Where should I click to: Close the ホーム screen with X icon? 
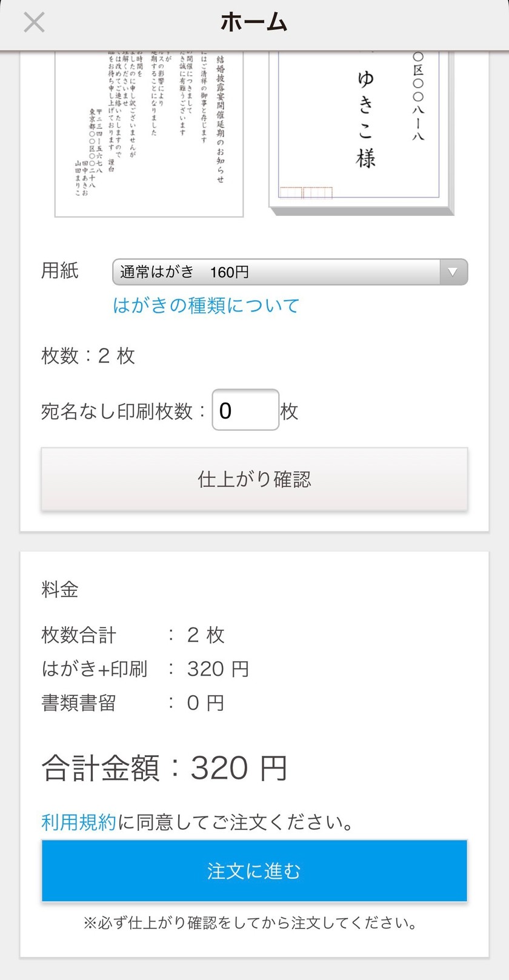tap(34, 23)
